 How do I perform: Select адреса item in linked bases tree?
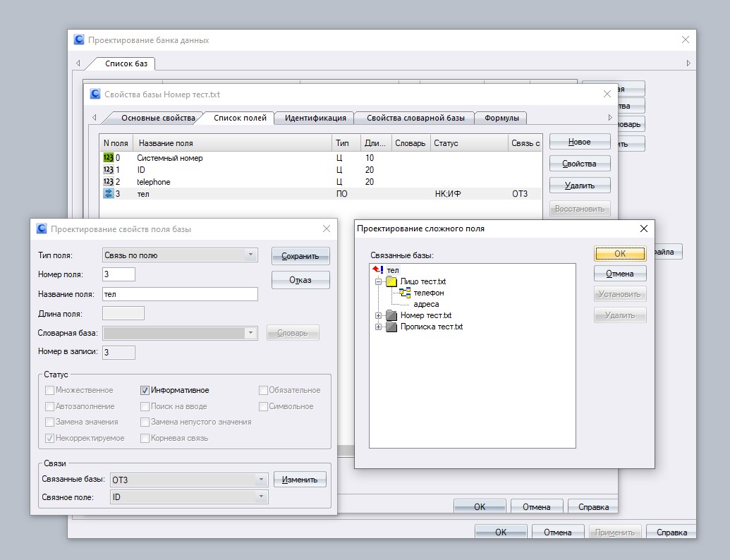tap(426, 304)
